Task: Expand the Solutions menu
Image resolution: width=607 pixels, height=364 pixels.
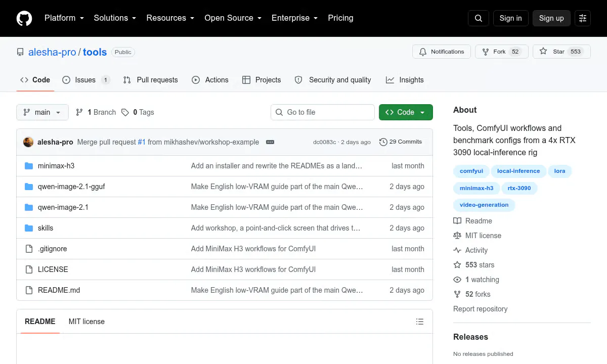Action: [115, 18]
